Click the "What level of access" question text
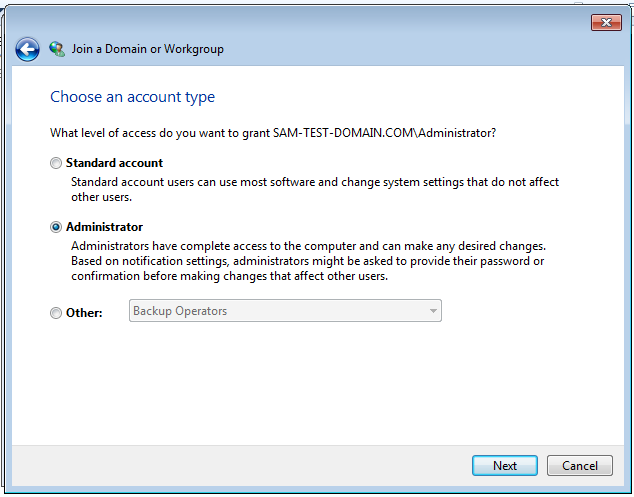Screen dimensions: 634x497 click(x=160, y=132)
